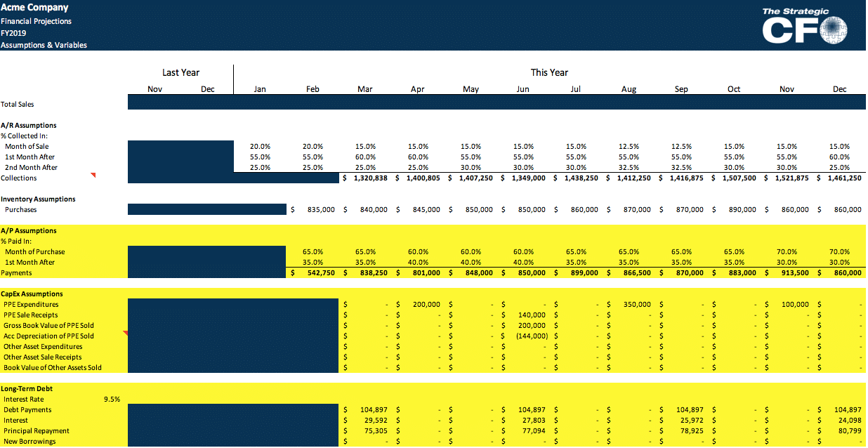This screenshot has width=868, height=448.
Task: Select the Purchases row label
Action: (21, 209)
